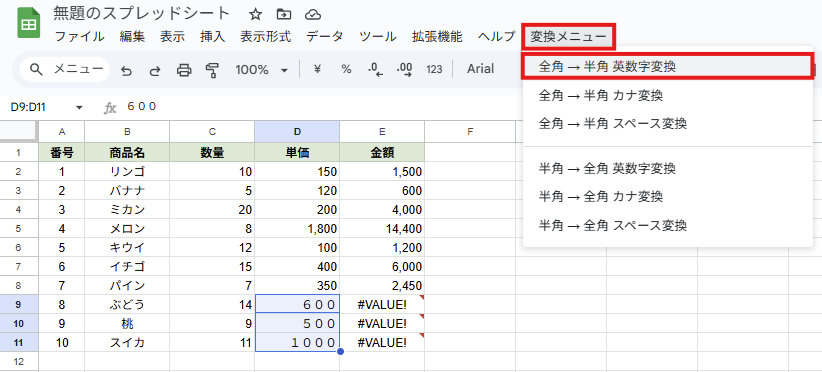Image resolution: width=822 pixels, height=372 pixels.
Task: Click the cell containing スイカ
Action: click(x=127, y=343)
